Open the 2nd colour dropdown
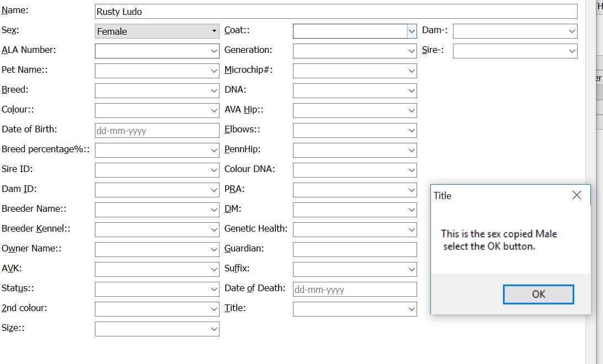603x364 pixels. 214,309
